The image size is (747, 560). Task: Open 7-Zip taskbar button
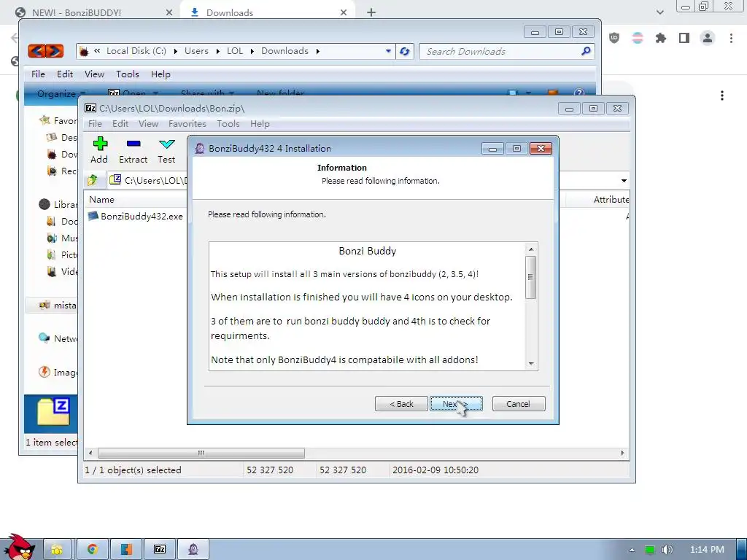pyautogui.click(x=160, y=549)
